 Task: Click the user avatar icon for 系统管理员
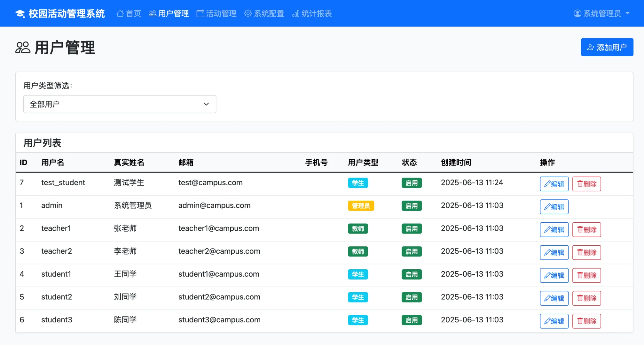click(577, 13)
